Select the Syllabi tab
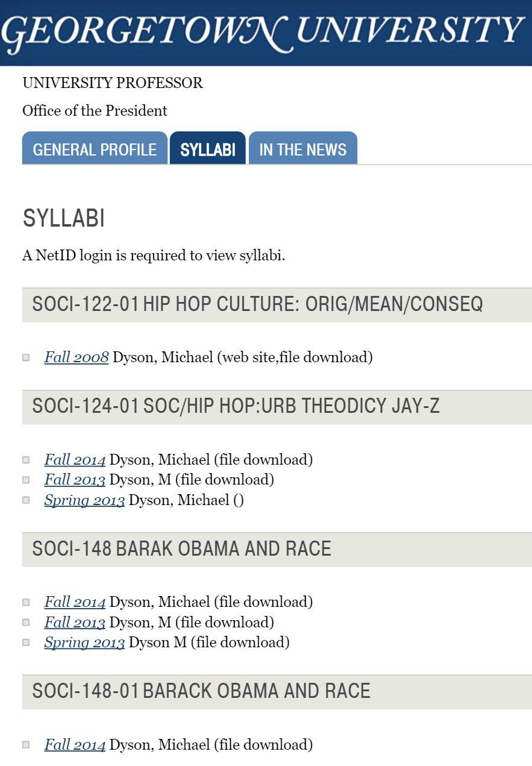This screenshot has height=766, width=532. click(208, 148)
